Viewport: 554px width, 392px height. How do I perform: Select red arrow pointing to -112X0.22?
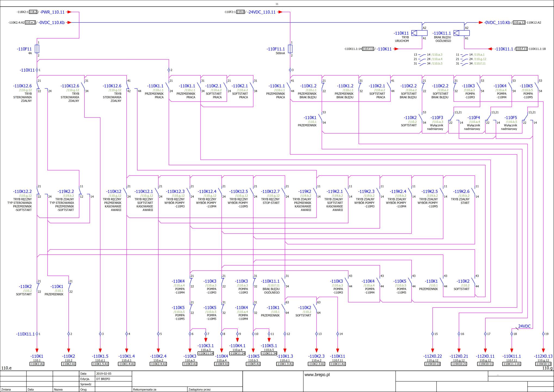tap(433, 350)
